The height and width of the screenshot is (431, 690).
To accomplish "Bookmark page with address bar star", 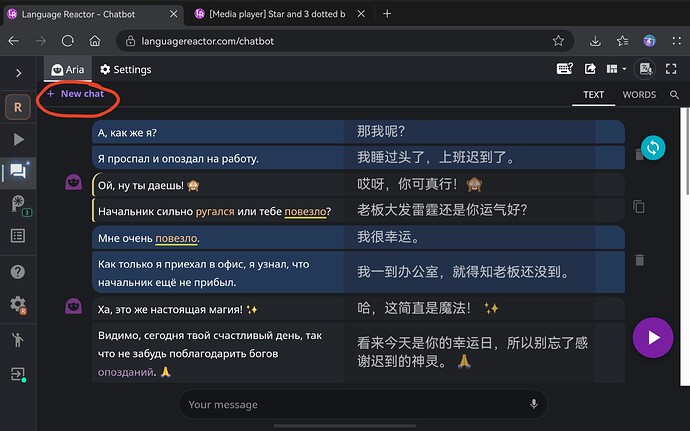I will [x=558, y=41].
